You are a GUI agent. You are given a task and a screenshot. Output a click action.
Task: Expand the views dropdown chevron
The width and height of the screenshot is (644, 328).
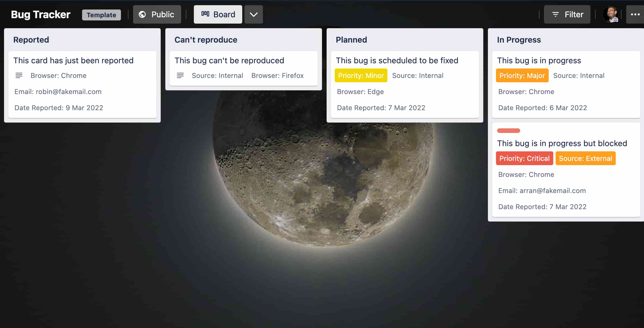point(253,14)
